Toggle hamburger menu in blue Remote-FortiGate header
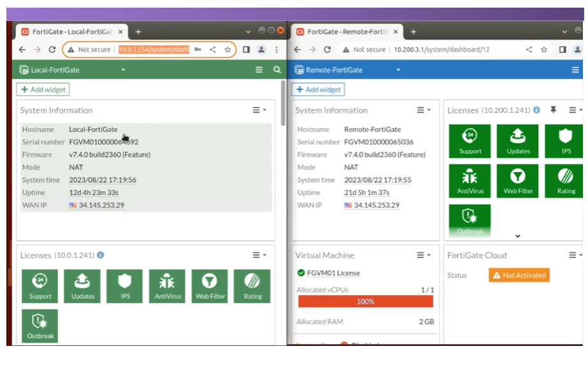588x365 pixels. click(575, 70)
